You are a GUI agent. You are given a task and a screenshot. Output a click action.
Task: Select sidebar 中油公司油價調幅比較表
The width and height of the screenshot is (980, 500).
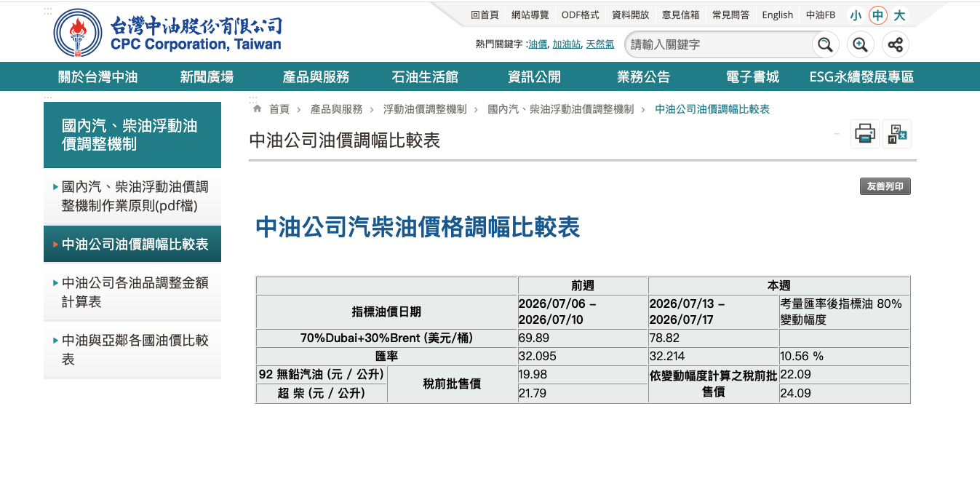(x=132, y=245)
